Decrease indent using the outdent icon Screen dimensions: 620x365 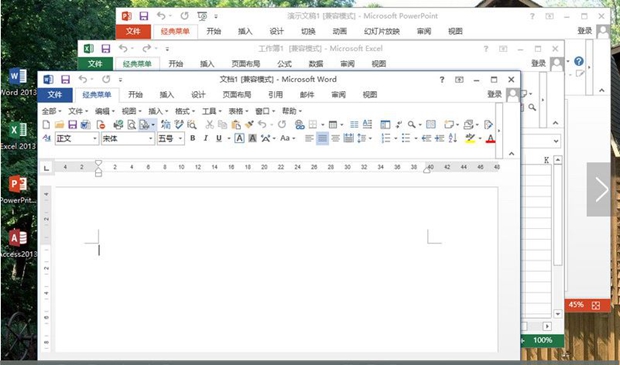pos(426,138)
